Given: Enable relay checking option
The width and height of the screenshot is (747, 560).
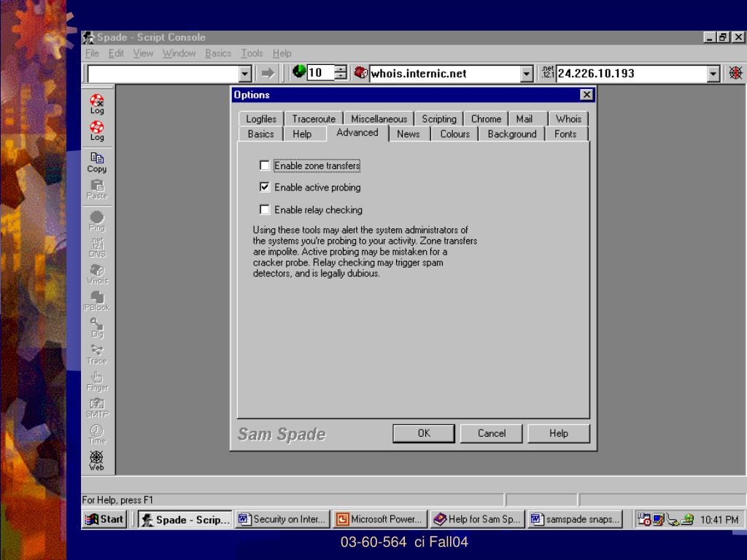Looking at the screenshot, I should click(265, 210).
